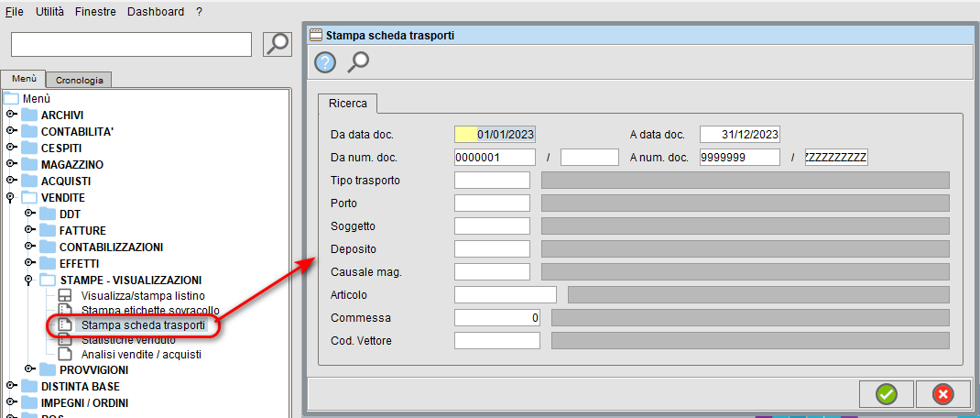The height and width of the screenshot is (418, 980).
Task: Expand the ARCHIVI tree node
Action: pos(11,115)
